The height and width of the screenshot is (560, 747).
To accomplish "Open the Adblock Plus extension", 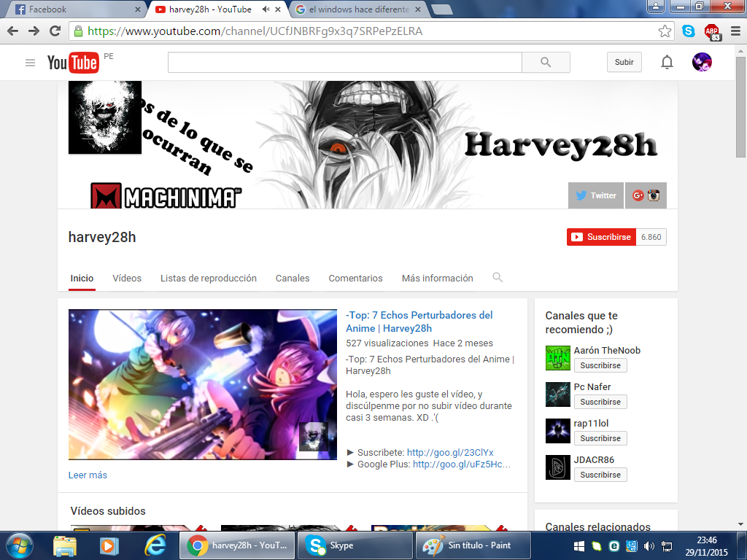I will tap(713, 32).
